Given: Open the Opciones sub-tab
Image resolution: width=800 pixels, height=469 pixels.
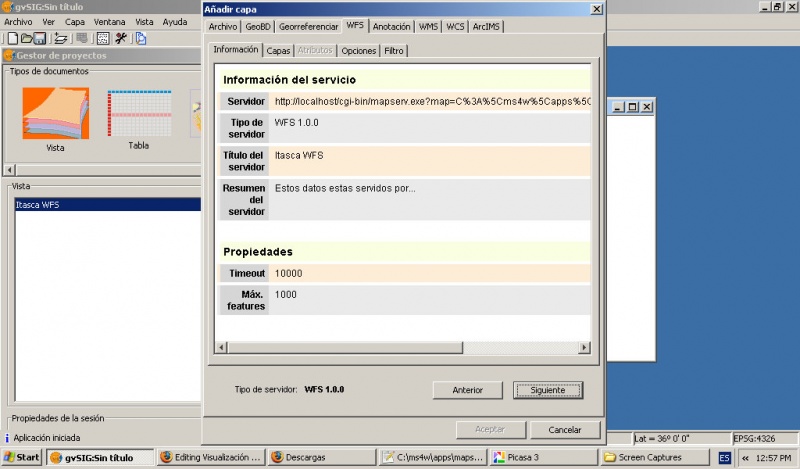Looking at the screenshot, I should pos(358,50).
